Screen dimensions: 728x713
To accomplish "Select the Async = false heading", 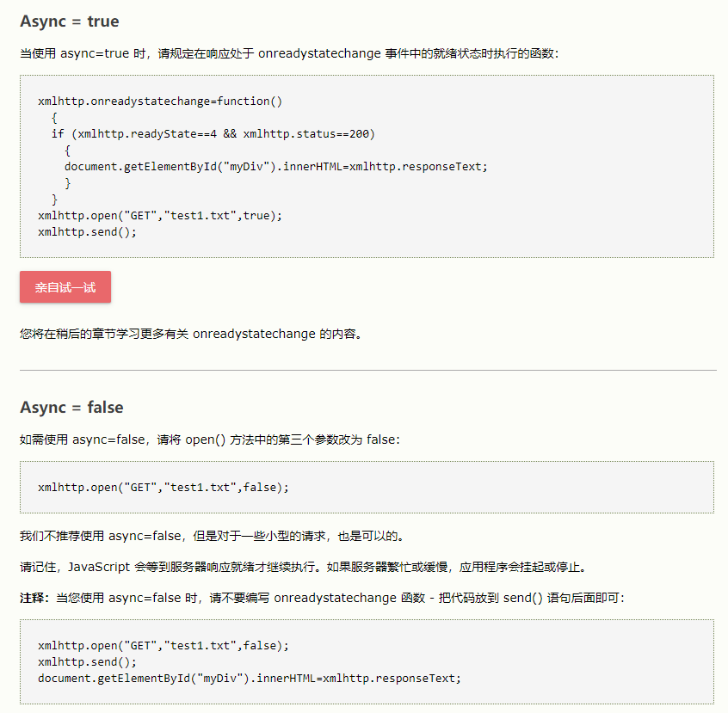I will point(72,407).
